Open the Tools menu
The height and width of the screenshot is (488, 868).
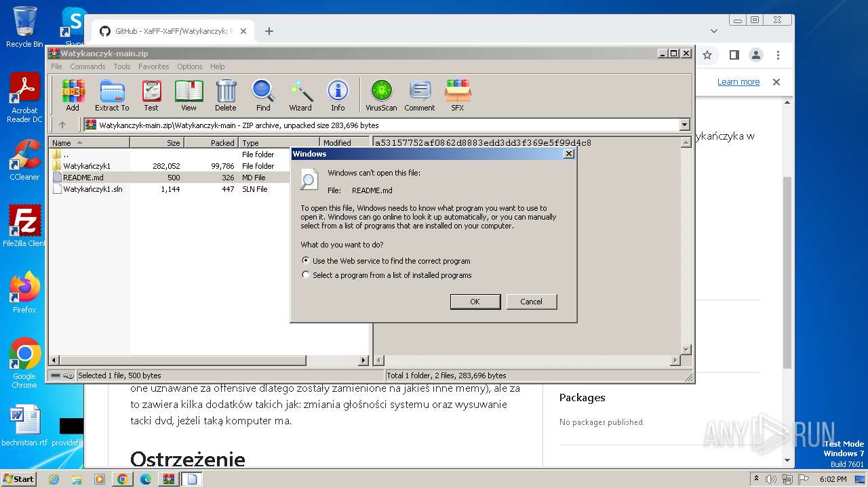pyautogui.click(x=122, y=66)
